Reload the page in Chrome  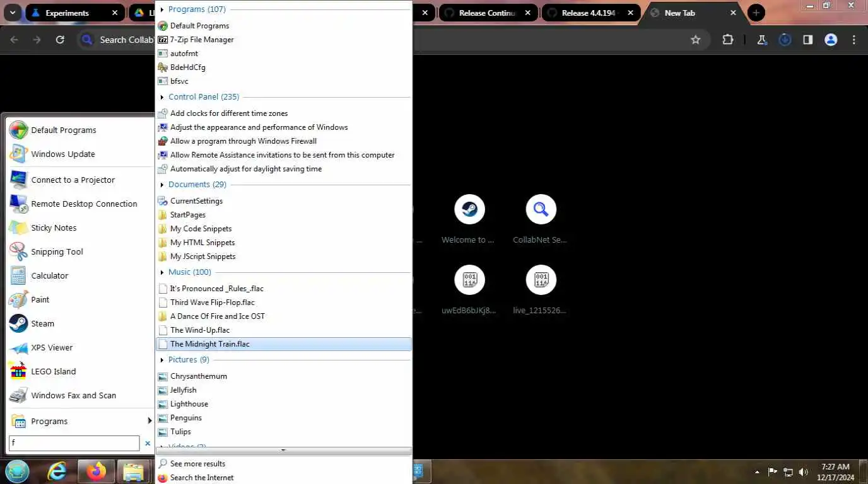(60, 40)
